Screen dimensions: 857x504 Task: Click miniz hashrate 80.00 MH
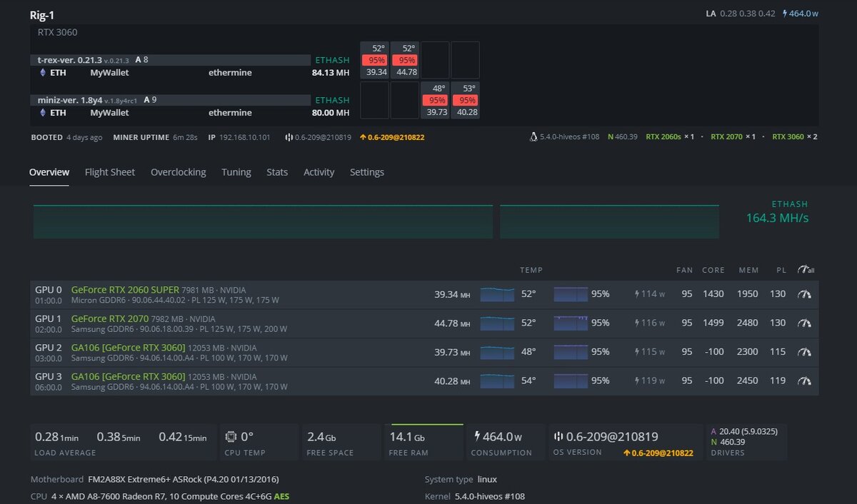(x=331, y=113)
